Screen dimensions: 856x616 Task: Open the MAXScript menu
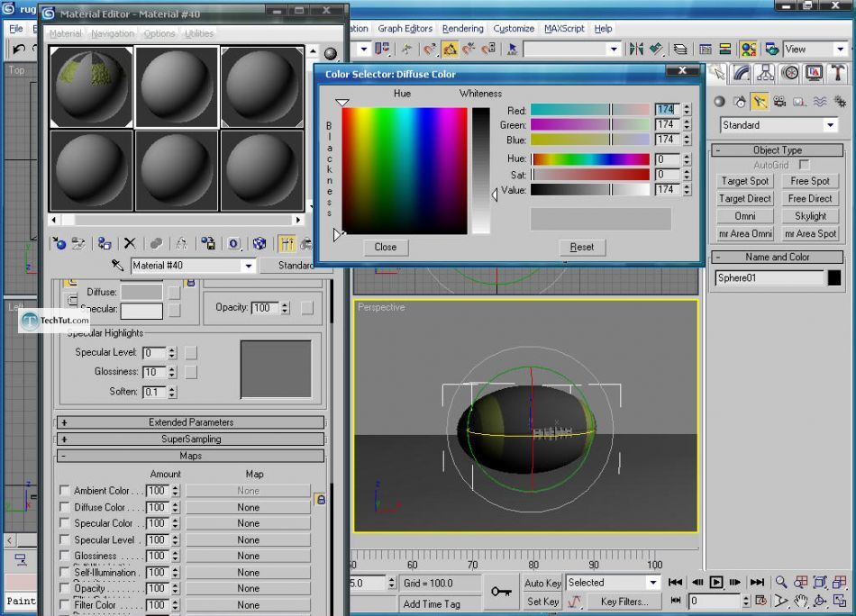[564, 29]
